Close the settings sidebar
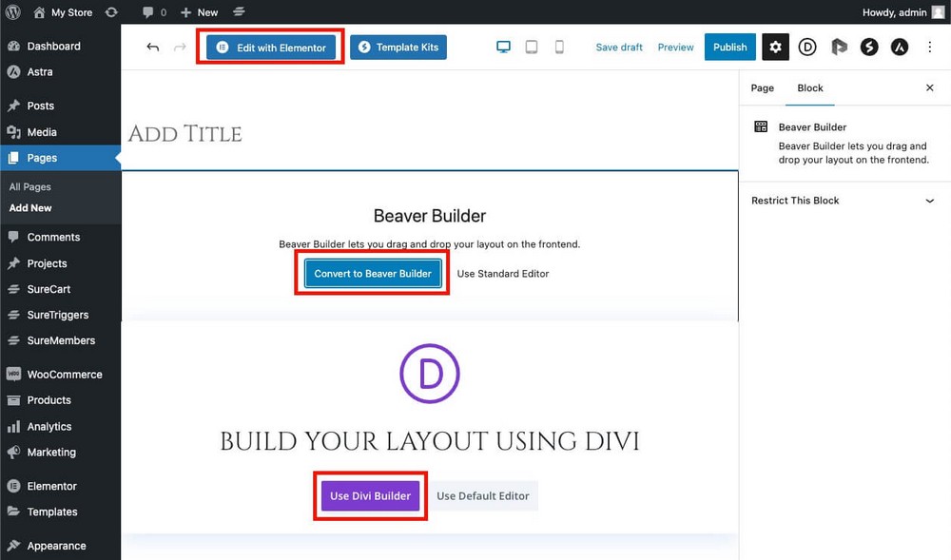Image resolution: width=951 pixels, height=560 pixels. (x=930, y=87)
